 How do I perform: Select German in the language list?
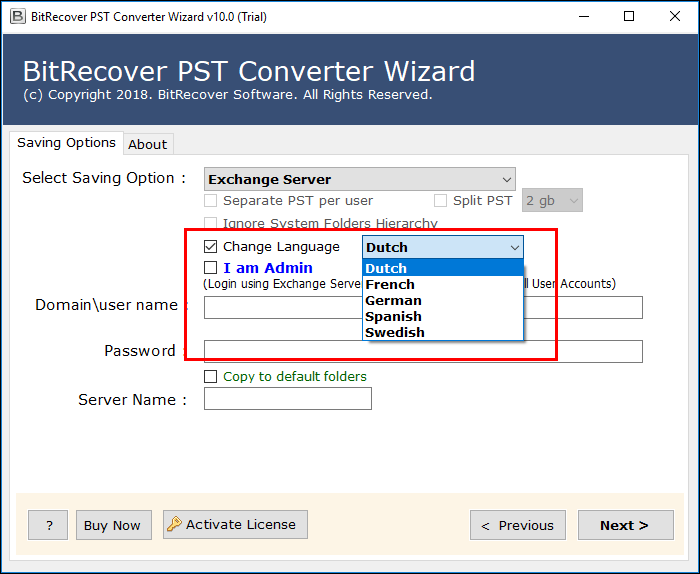click(393, 300)
